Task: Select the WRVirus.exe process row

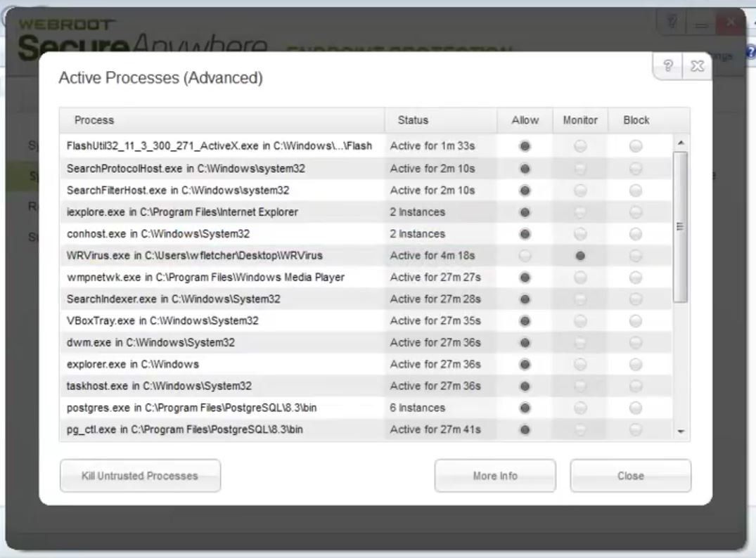Action: click(x=366, y=255)
